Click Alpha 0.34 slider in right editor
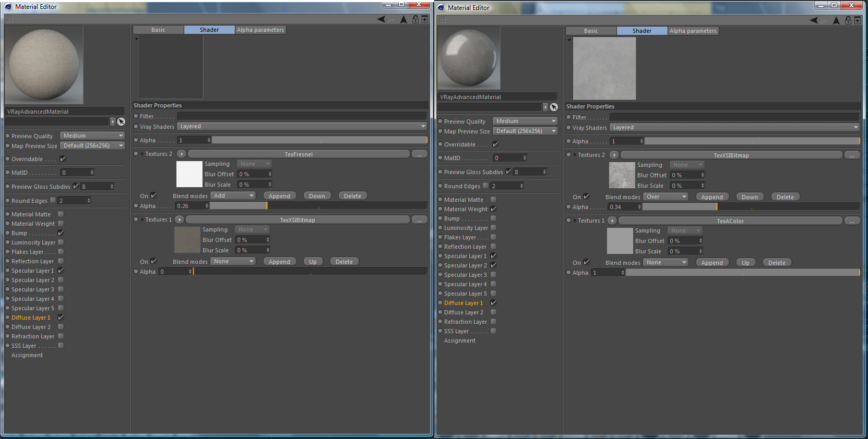 click(751, 207)
